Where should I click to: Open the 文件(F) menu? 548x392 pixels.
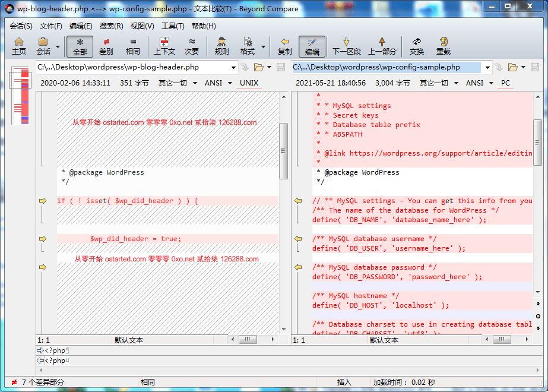(x=51, y=26)
